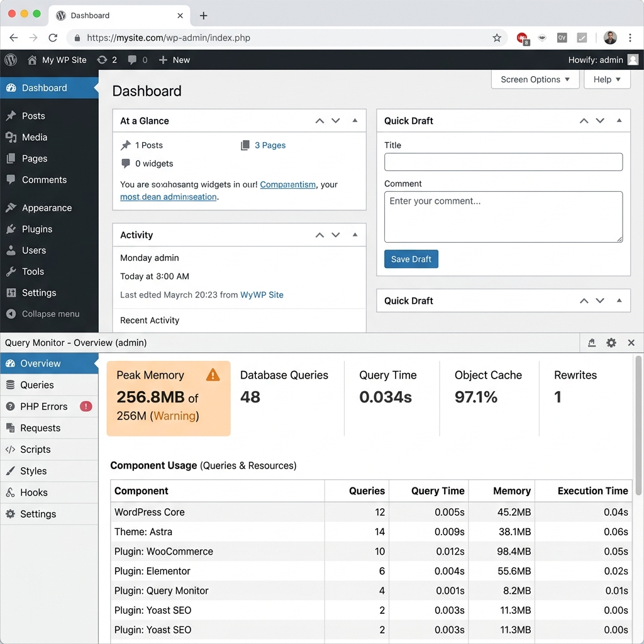644x644 pixels.
Task: Open a new browser tab
Action: click(203, 16)
